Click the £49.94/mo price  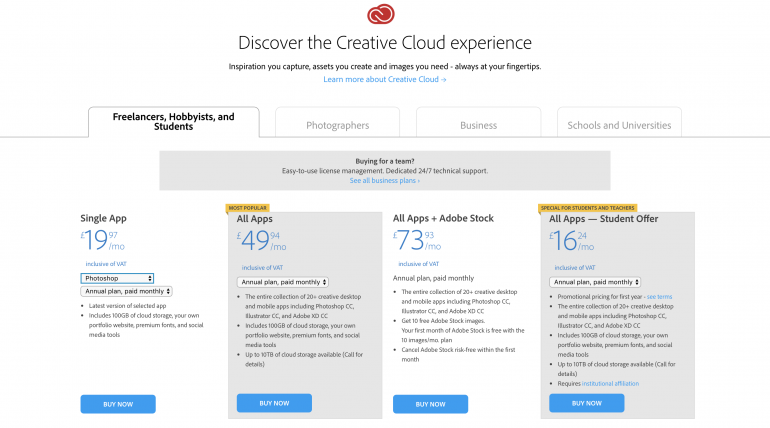pos(261,241)
